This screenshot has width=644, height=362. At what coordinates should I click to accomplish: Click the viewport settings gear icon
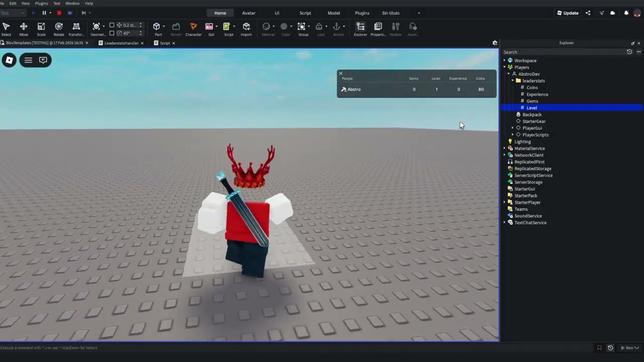coord(495,43)
